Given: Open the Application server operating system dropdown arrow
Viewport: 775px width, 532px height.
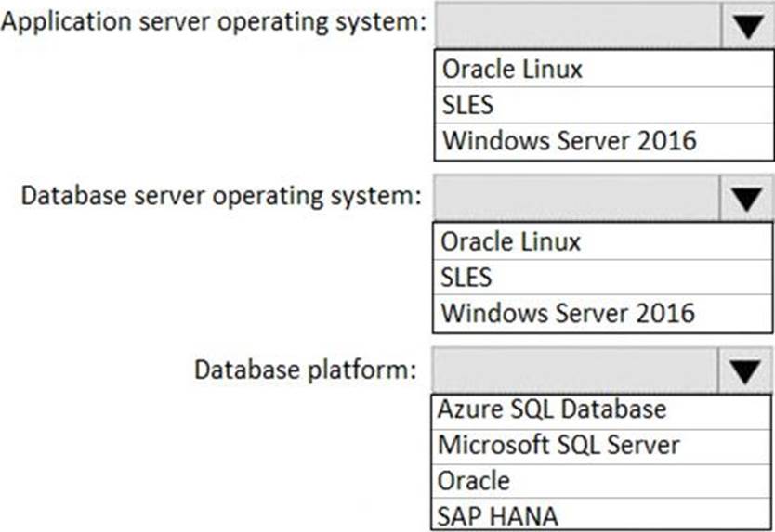Looking at the screenshot, I should (748, 25).
